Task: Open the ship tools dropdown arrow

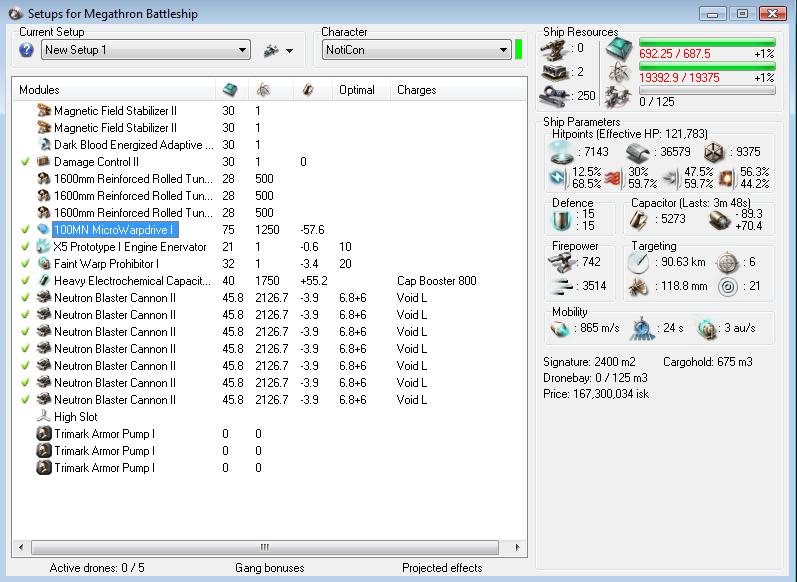Action: 290,50
